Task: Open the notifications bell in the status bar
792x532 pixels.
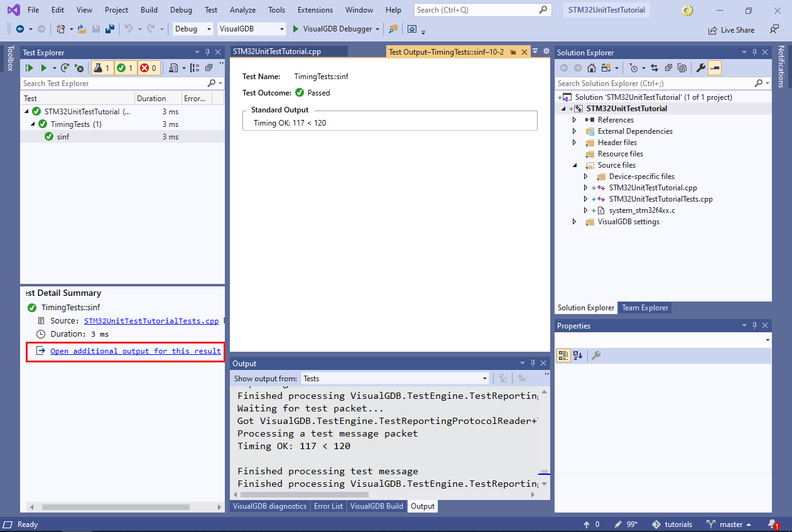Action: (x=773, y=524)
